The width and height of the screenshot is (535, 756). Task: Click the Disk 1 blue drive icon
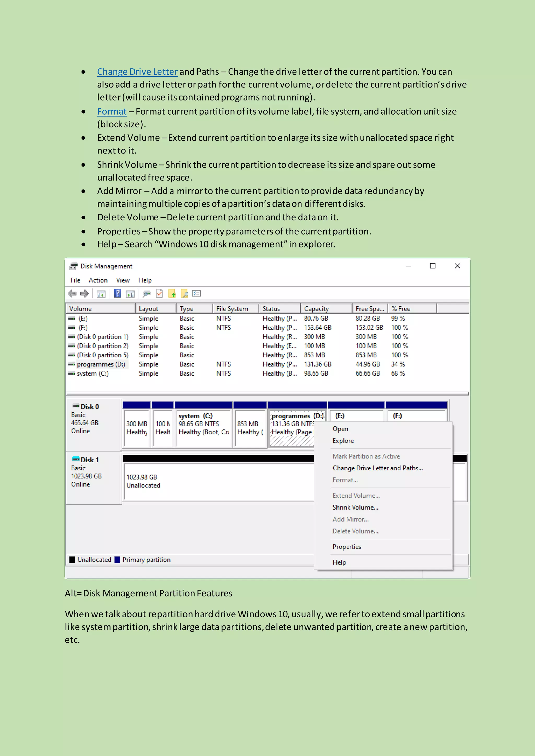point(76,459)
